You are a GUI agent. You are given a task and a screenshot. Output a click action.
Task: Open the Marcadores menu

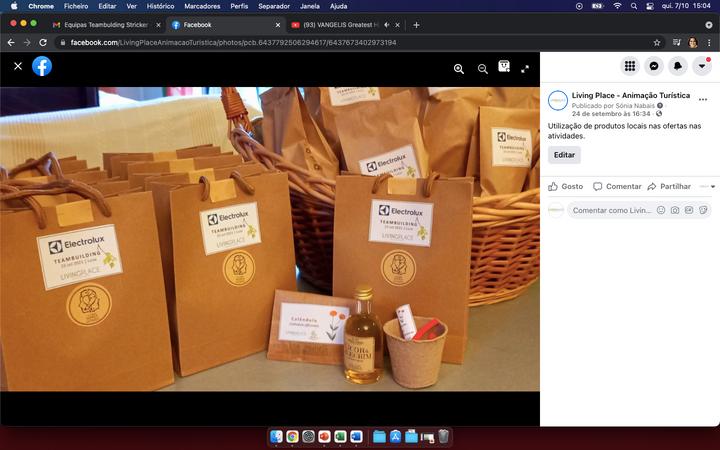point(202,6)
